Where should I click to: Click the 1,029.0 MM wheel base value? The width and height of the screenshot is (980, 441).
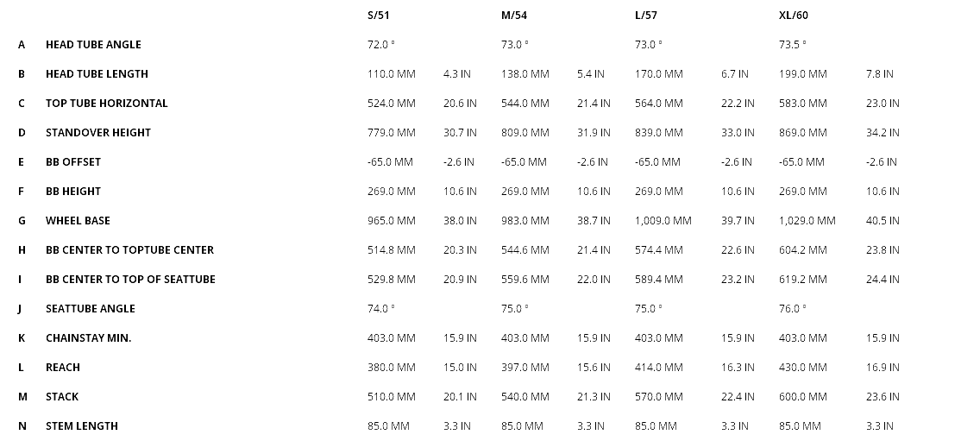click(807, 220)
